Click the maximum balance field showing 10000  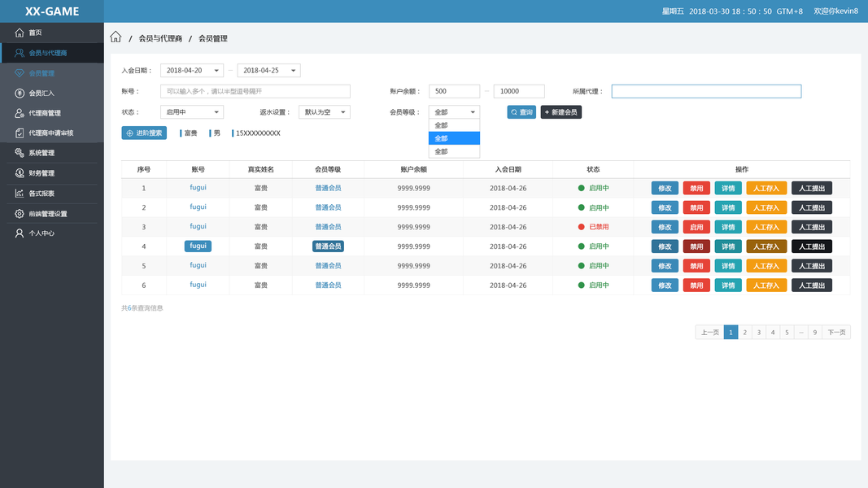(x=519, y=91)
